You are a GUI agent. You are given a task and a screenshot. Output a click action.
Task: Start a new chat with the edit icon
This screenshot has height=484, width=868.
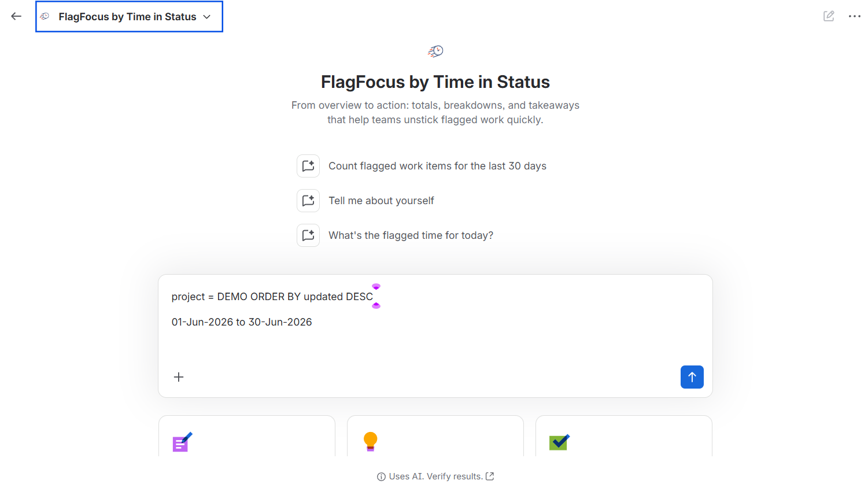coord(829,16)
